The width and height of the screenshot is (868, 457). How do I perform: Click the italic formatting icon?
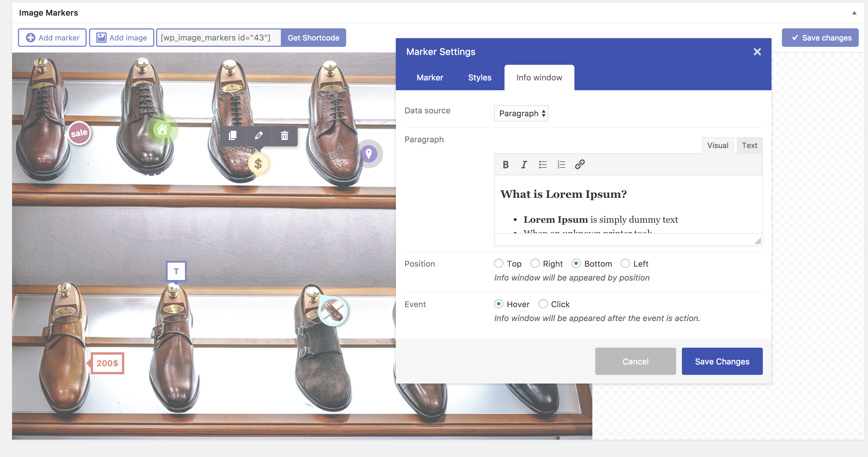[524, 165]
